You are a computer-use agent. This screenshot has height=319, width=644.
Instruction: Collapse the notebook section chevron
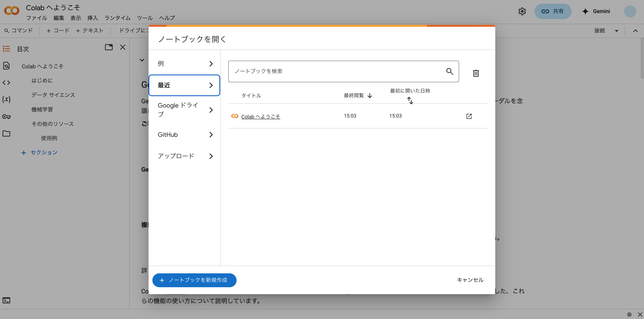142,60
